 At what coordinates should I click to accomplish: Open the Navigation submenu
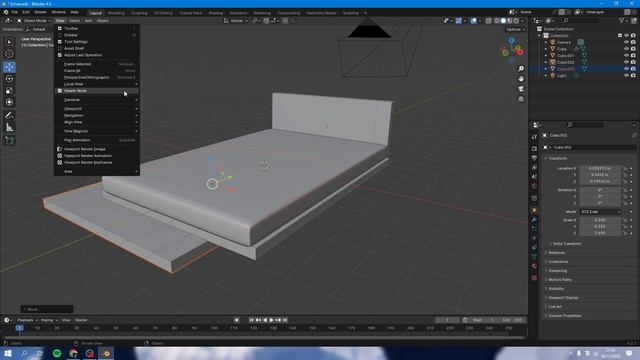coord(97,116)
